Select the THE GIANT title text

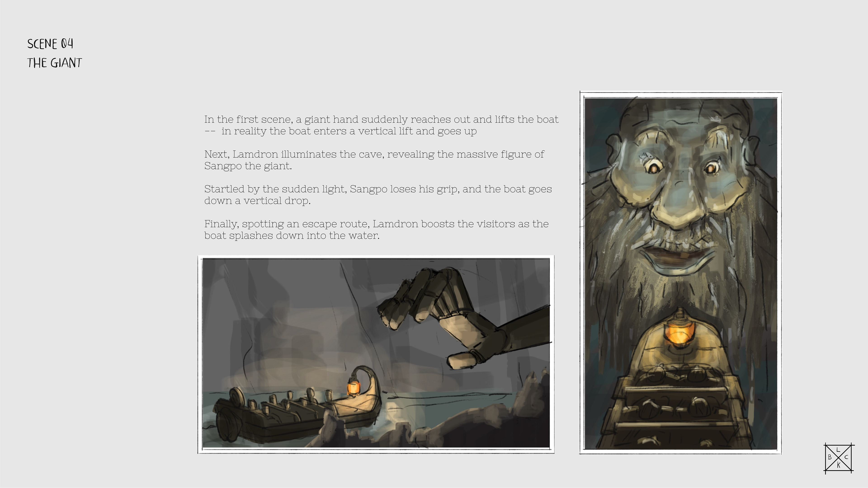[54, 63]
